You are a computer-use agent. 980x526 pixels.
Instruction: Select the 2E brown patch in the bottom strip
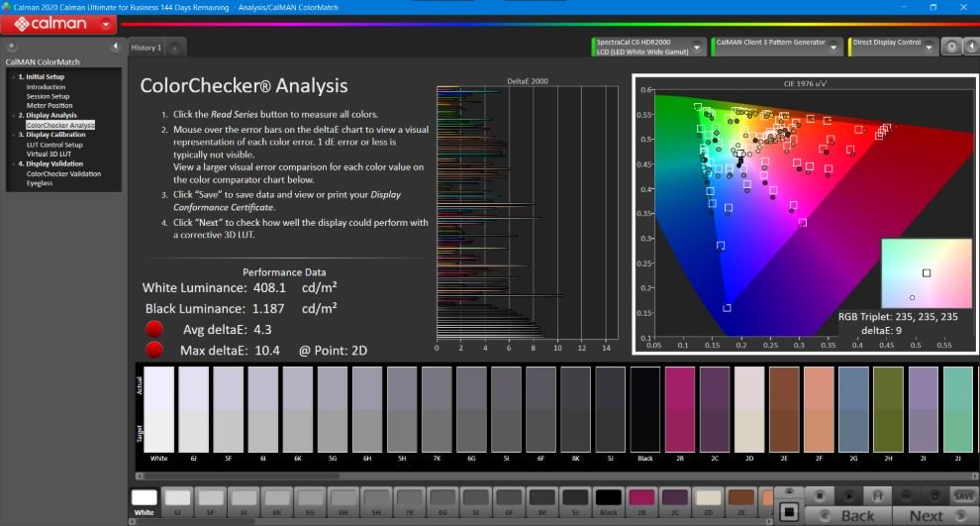coord(740,501)
